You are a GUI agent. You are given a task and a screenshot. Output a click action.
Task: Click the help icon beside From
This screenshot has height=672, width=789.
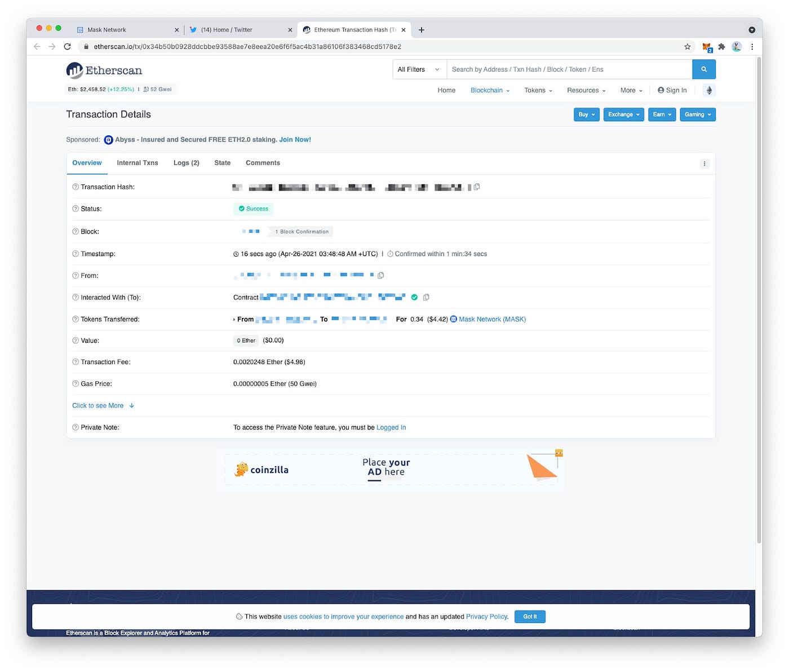tap(76, 276)
